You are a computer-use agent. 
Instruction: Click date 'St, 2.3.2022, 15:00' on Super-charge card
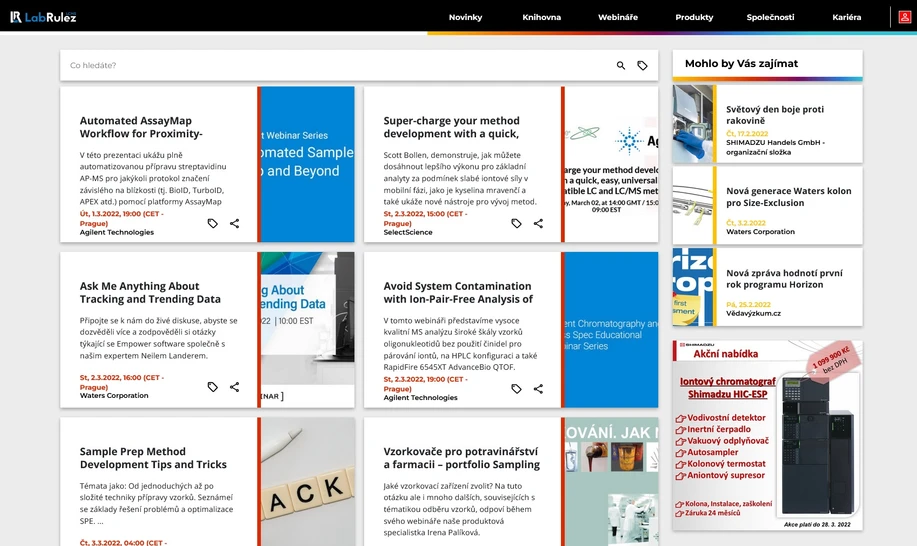click(425, 218)
